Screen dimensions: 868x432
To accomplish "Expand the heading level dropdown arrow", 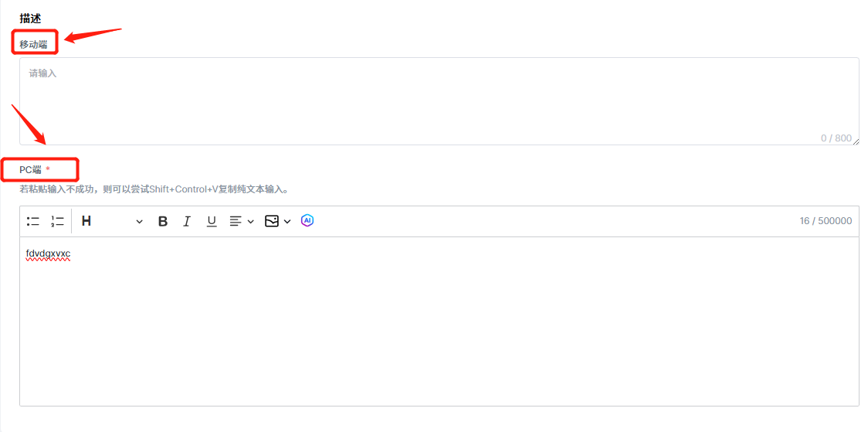I will tap(139, 222).
